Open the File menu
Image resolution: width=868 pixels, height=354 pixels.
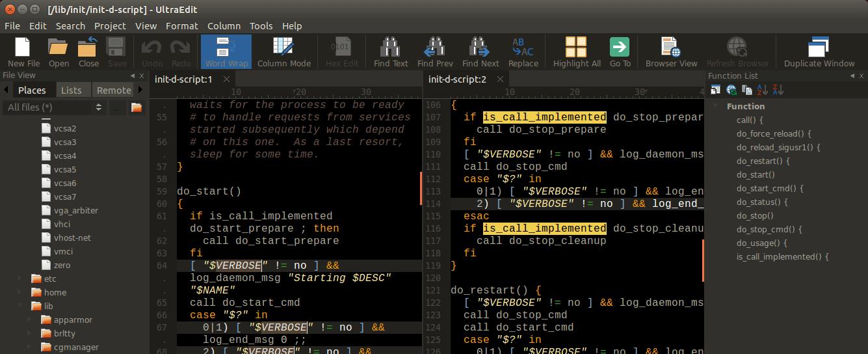[x=12, y=26]
